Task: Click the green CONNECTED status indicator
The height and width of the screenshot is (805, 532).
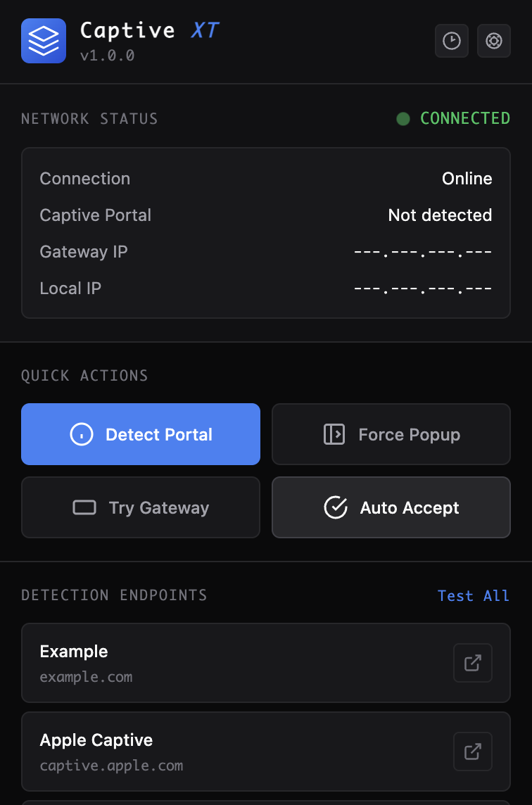Action: [403, 119]
